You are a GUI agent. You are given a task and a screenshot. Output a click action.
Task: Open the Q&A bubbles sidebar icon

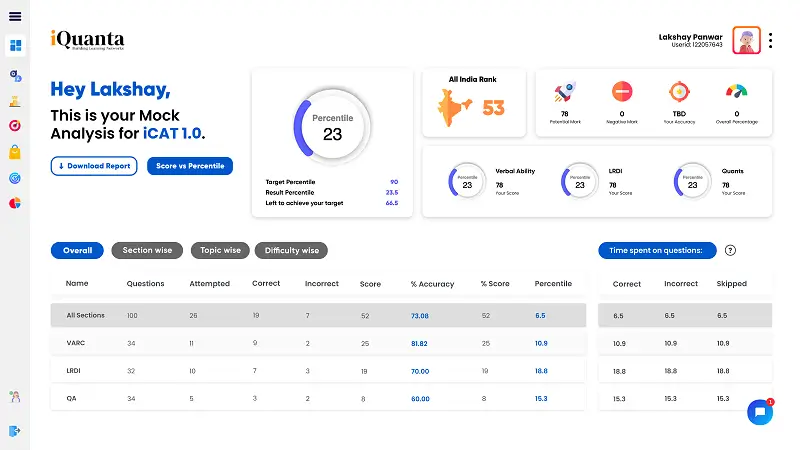tap(15, 76)
